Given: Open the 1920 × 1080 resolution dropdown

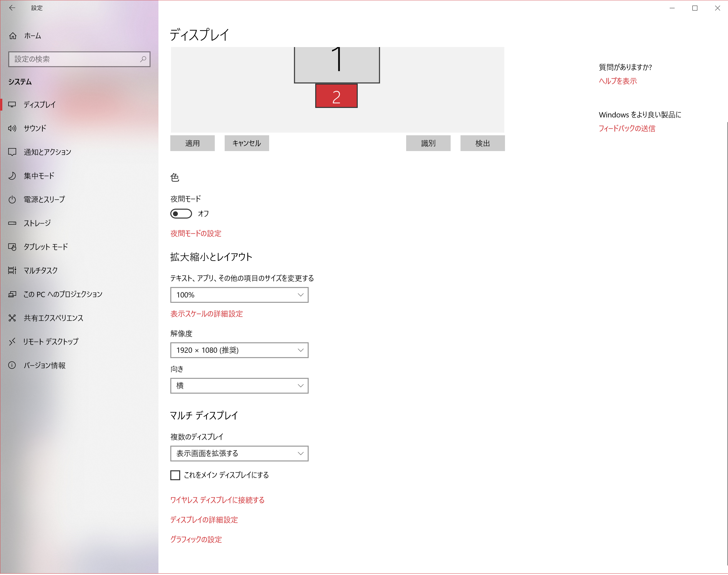Looking at the screenshot, I should [x=239, y=351].
